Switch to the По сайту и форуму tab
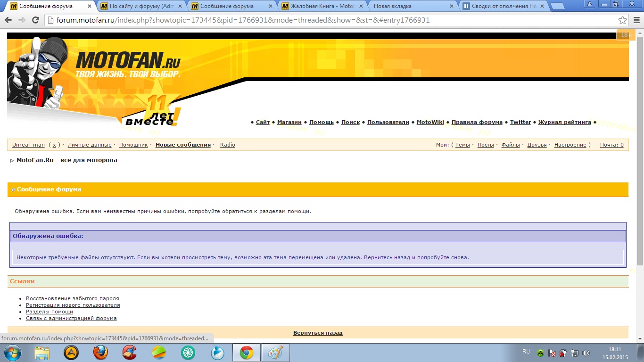The height and width of the screenshot is (362, 644). click(x=142, y=6)
